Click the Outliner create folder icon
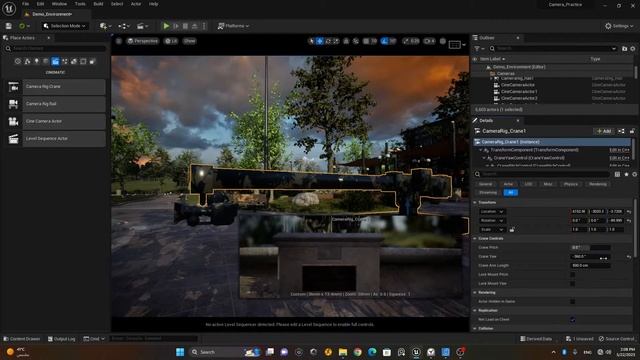640x360 pixels. pyautogui.click(x=624, y=48)
